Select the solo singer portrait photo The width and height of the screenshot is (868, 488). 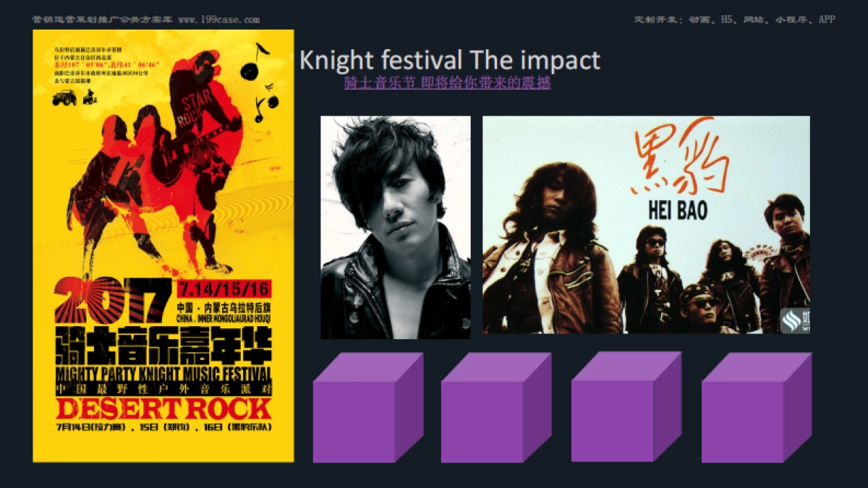(x=396, y=227)
